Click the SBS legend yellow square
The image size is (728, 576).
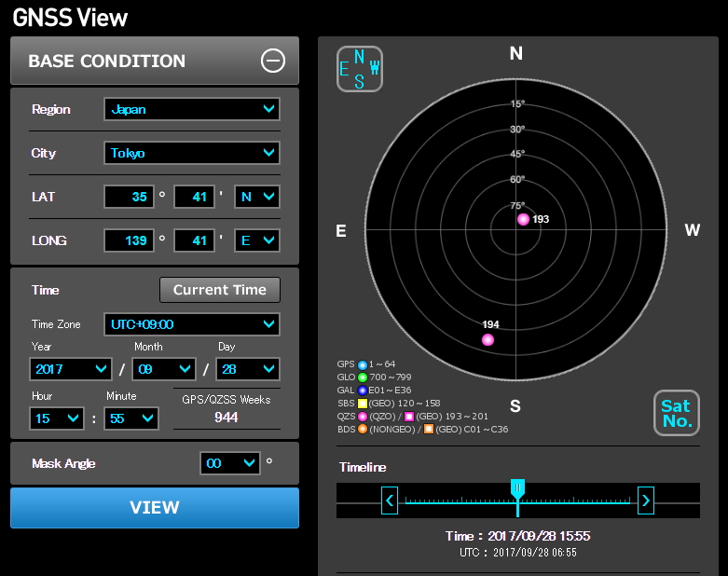(363, 404)
